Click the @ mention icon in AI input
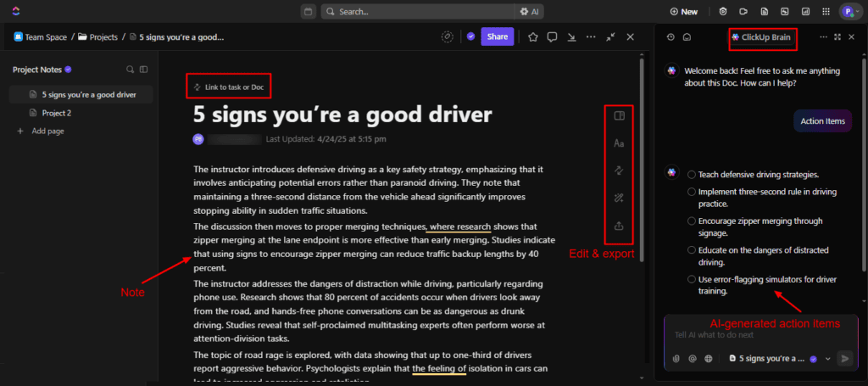 click(692, 358)
